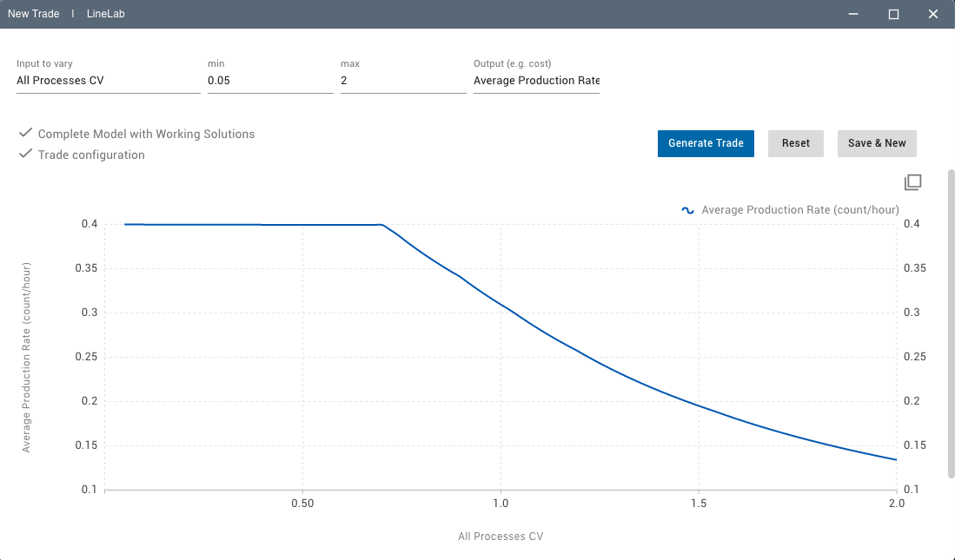Toggle the Average Production Rate legend series
The width and height of the screenshot is (955, 560).
pyautogui.click(x=799, y=210)
